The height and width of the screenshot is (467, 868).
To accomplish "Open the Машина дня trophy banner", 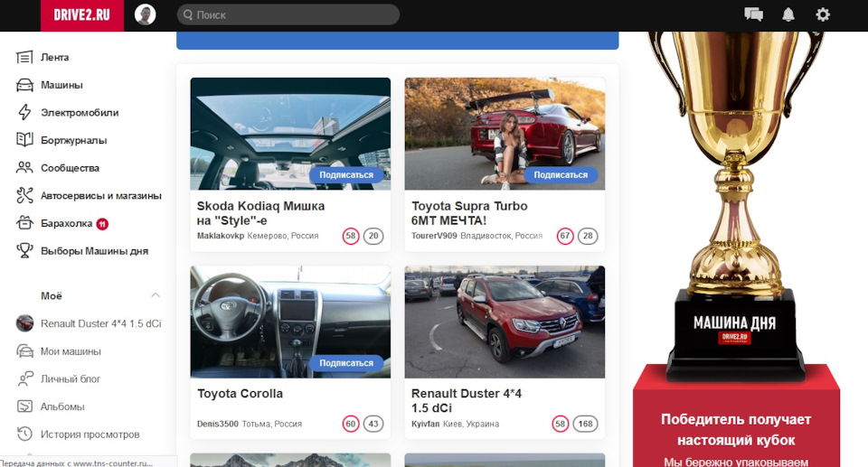I will coord(735,249).
